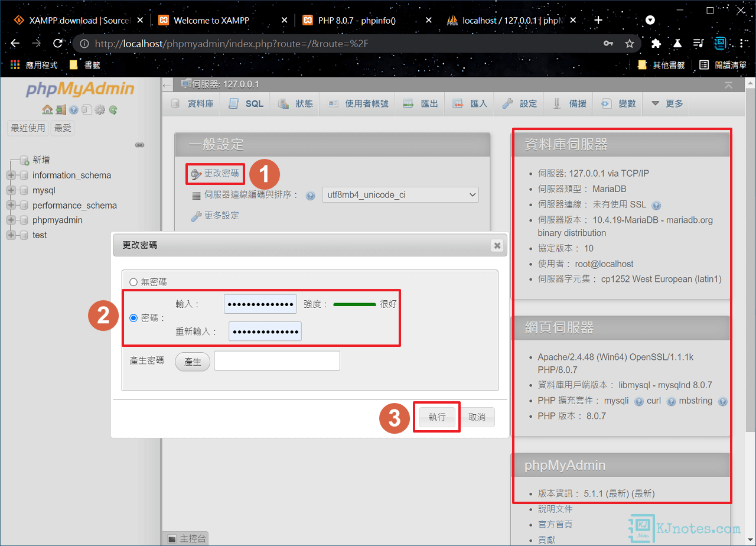Click the 最愛 button
This screenshot has height=546, width=756.
pyautogui.click(x=63, y=128)
